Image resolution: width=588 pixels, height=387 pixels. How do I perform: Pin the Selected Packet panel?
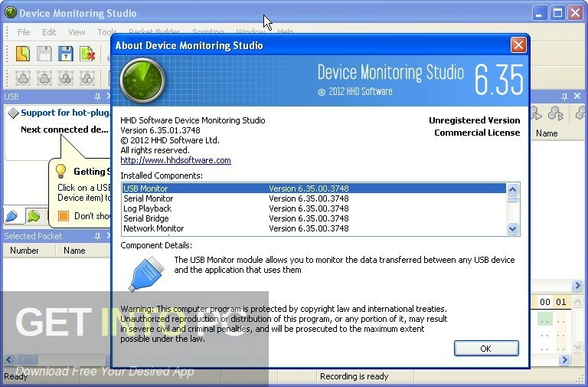[97, 236]
